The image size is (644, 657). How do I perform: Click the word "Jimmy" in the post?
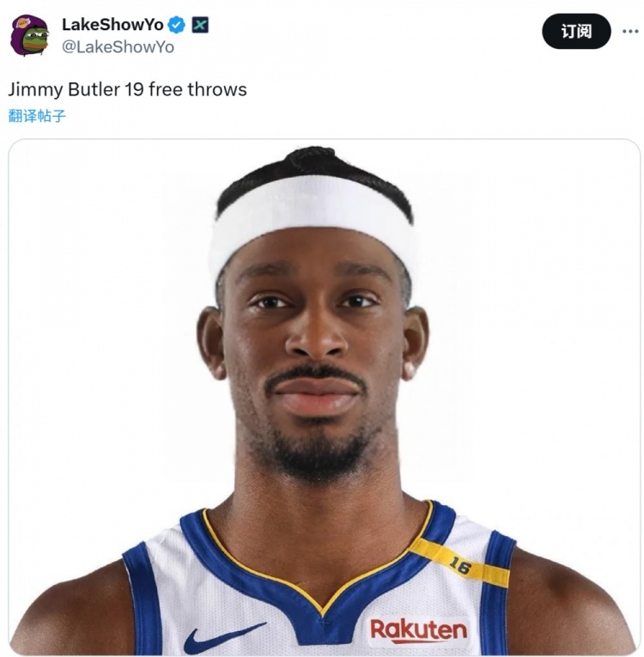(35, 89)
